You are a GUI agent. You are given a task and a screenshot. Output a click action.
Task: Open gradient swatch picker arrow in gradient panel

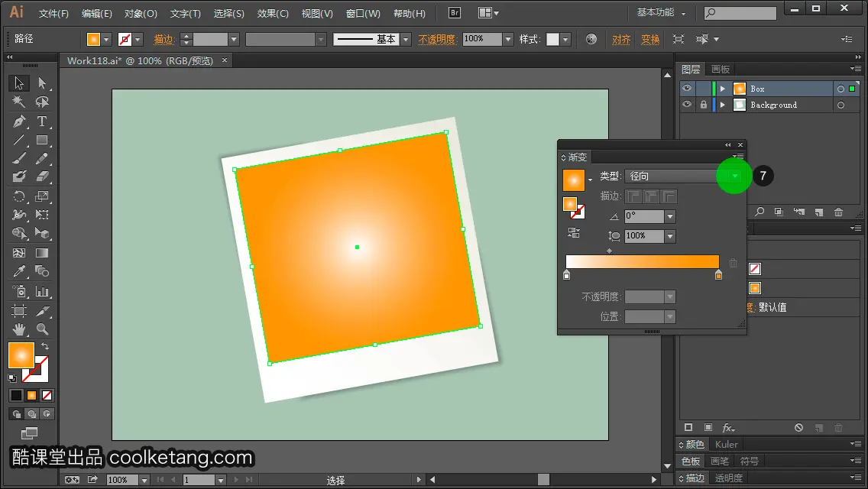(590, 180)
